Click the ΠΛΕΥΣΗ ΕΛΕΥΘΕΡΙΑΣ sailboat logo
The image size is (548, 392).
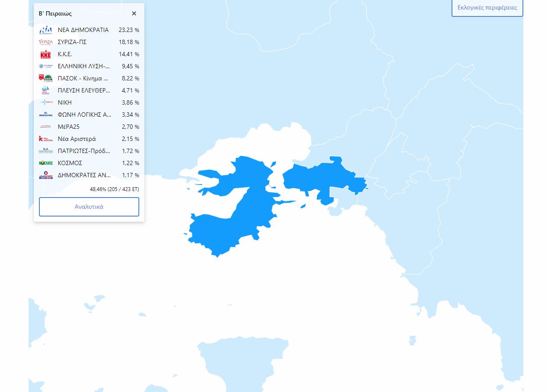(46, 90)
